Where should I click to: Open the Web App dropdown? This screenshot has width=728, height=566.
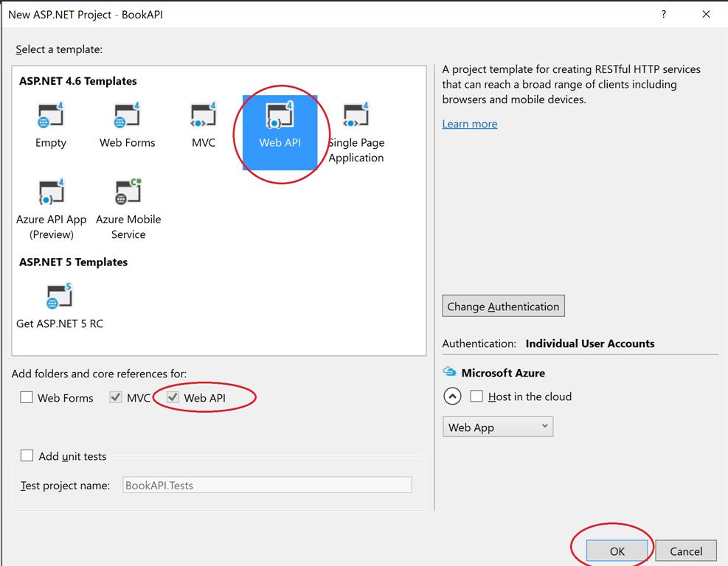(x=498, y=427)
